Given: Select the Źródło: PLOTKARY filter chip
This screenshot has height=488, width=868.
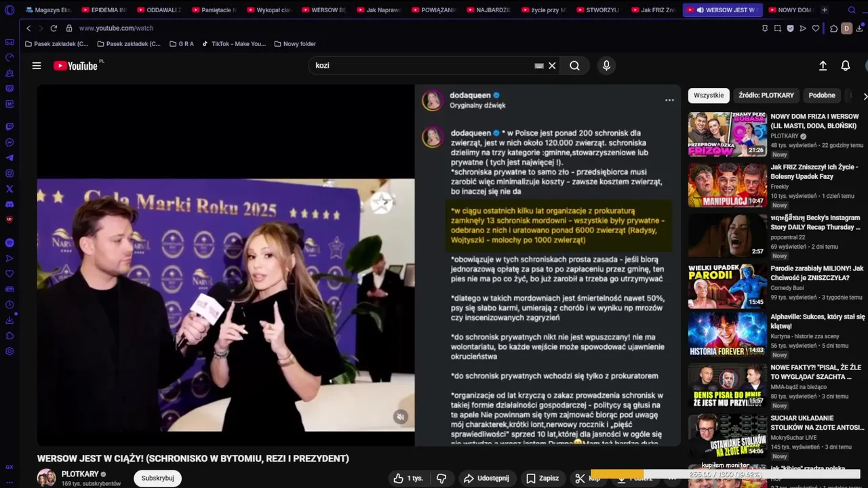Looking at the screenshot, I should pos(766,96).
